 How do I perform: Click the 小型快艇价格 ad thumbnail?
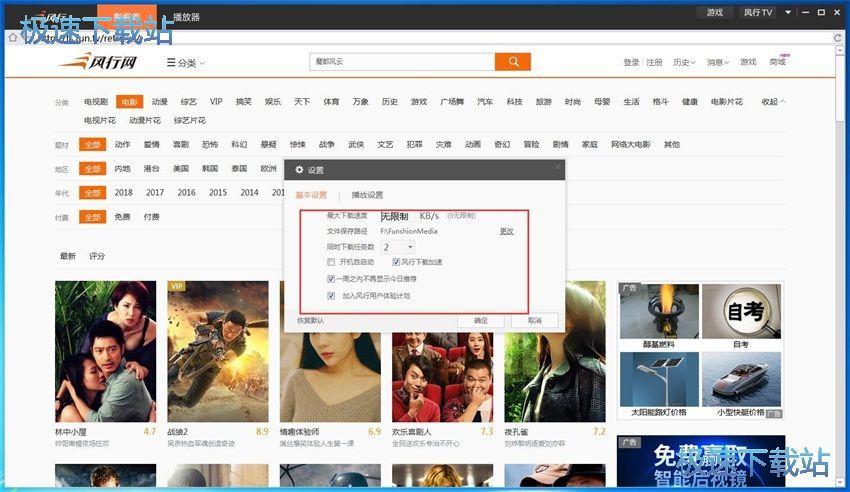click(x=742, y=379)
